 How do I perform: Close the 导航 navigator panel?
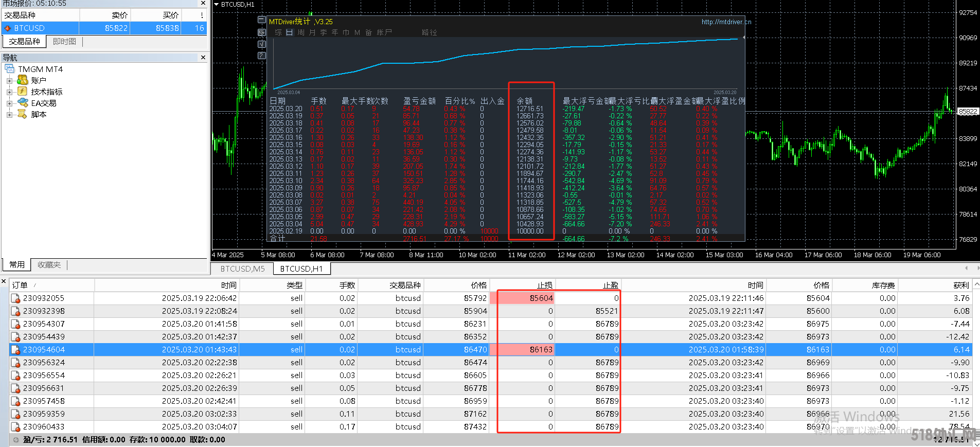[203, 58]
